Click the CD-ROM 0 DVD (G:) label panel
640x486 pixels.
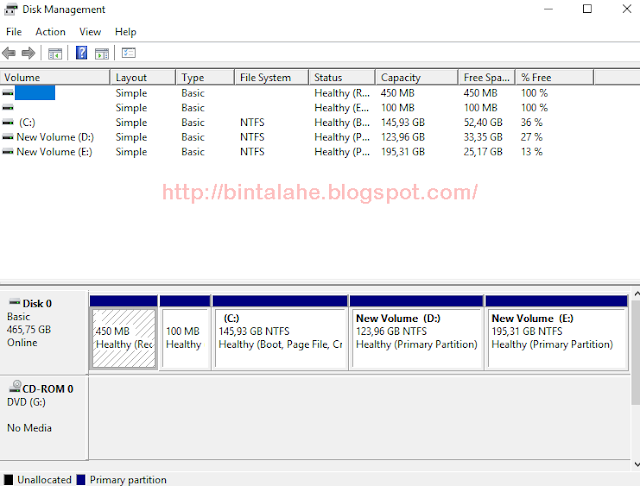point(44,417)
